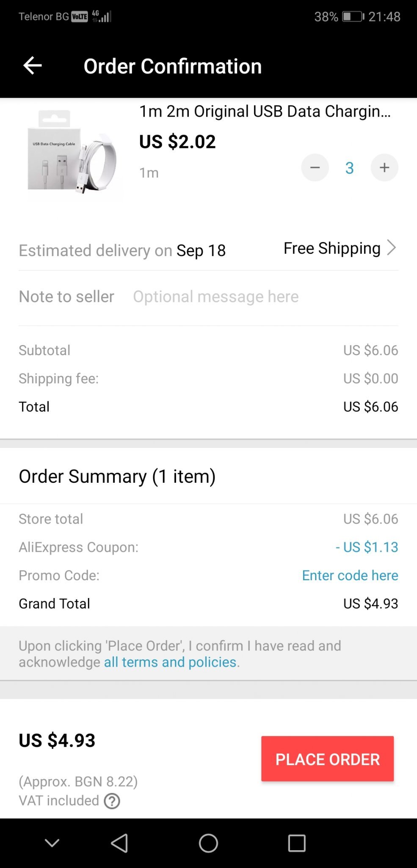This screenshot has width=417, height=868.
Task: Tap the 4G signal strength icon
Action: point(102,17)
